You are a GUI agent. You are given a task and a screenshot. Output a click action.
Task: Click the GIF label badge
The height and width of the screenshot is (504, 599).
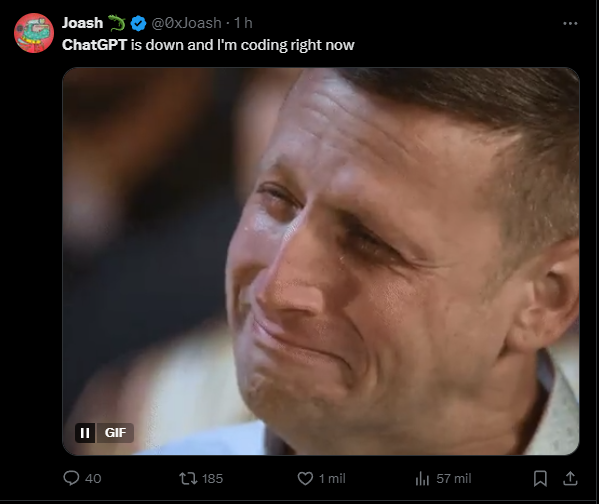coord(115,433)
